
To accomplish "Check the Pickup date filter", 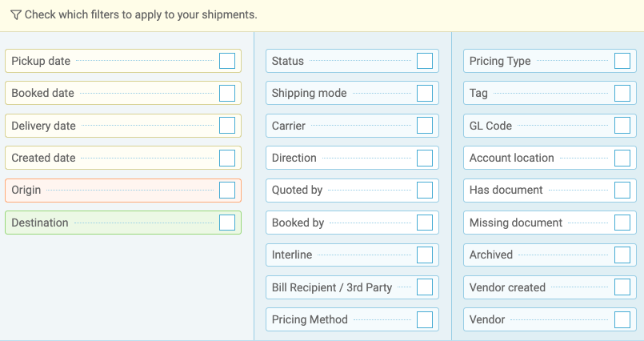I will 227,61.
